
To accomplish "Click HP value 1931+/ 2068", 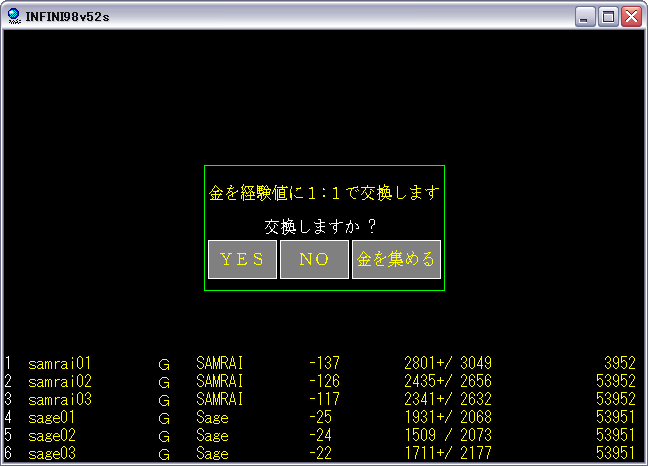I will tap(448, 417).
